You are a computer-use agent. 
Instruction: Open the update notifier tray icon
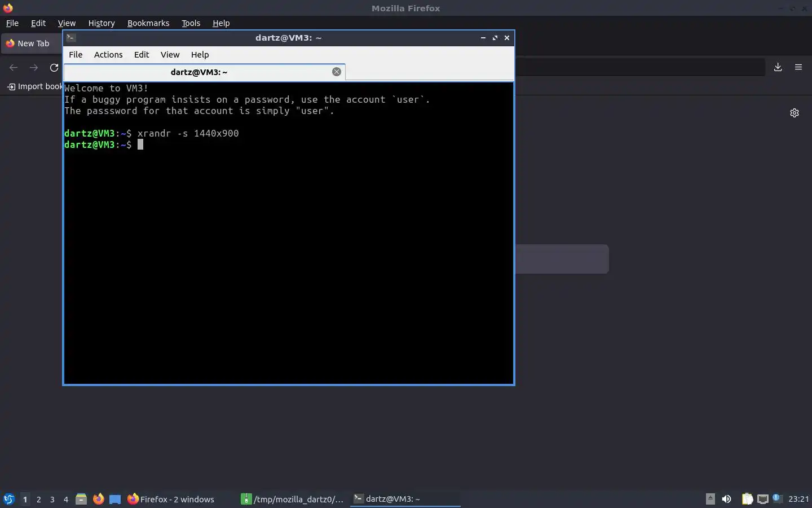click(x=776, y=498)
